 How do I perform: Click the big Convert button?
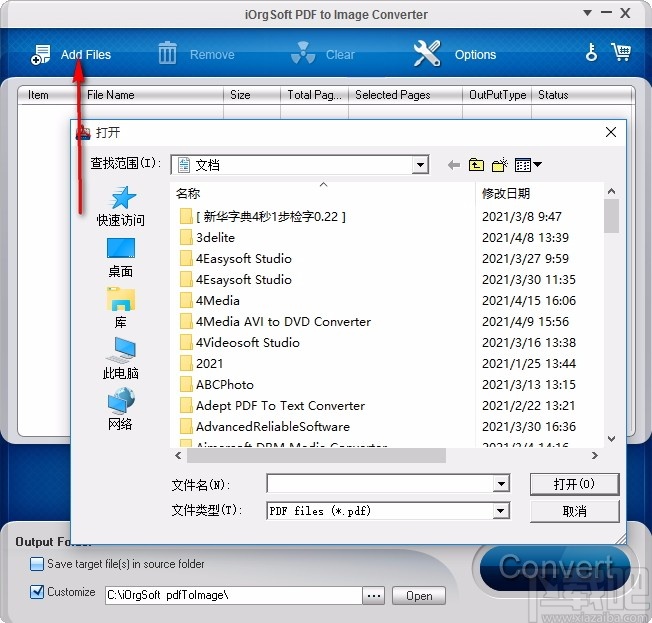click(556, 567)
